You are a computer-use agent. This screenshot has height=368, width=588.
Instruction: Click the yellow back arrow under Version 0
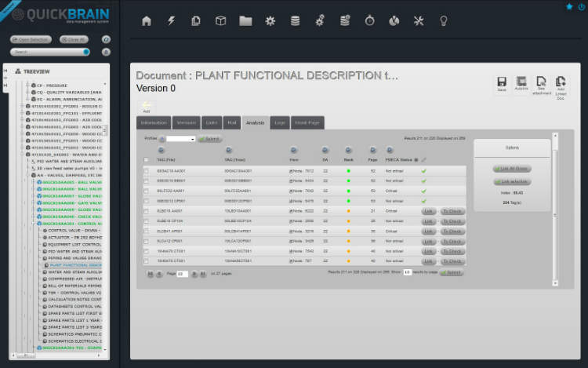point(147,105)
